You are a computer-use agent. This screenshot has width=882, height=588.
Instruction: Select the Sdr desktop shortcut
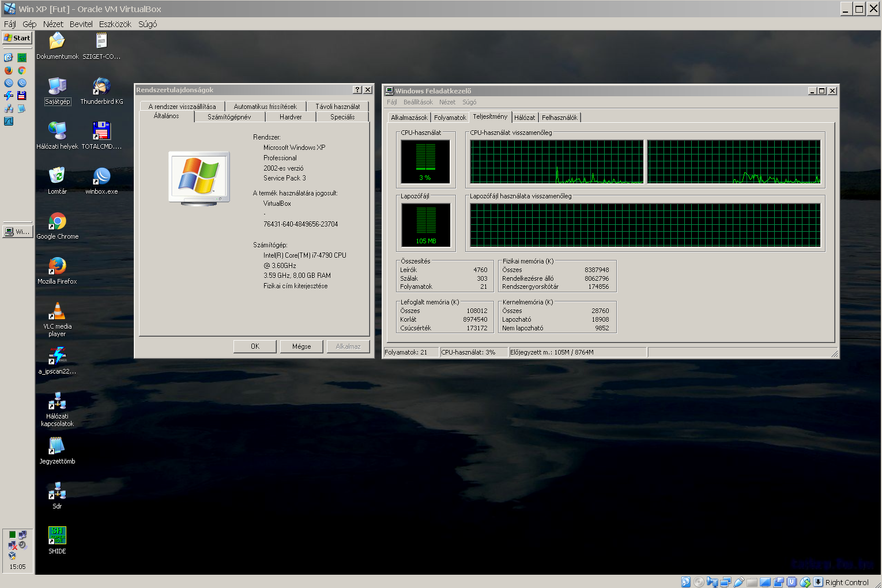[x=57, y=495]
